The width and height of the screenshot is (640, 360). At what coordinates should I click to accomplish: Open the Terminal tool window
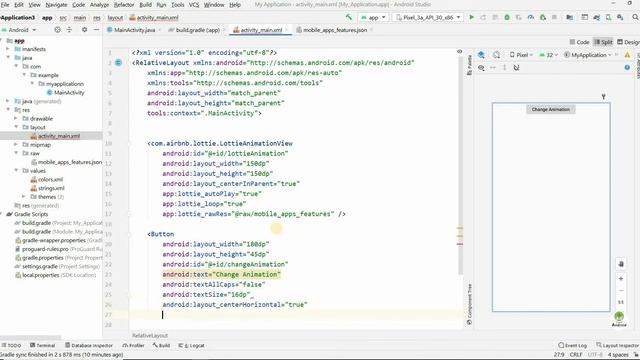tap(42, 345)
